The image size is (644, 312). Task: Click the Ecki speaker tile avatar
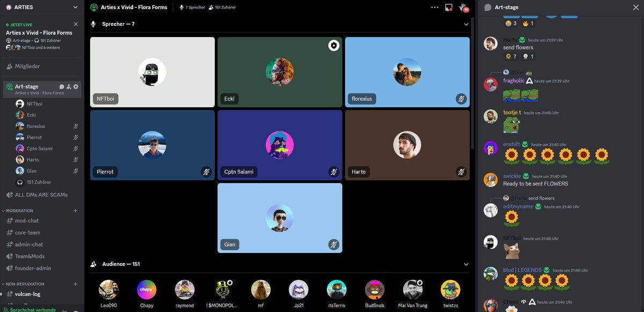pos(280,72)
